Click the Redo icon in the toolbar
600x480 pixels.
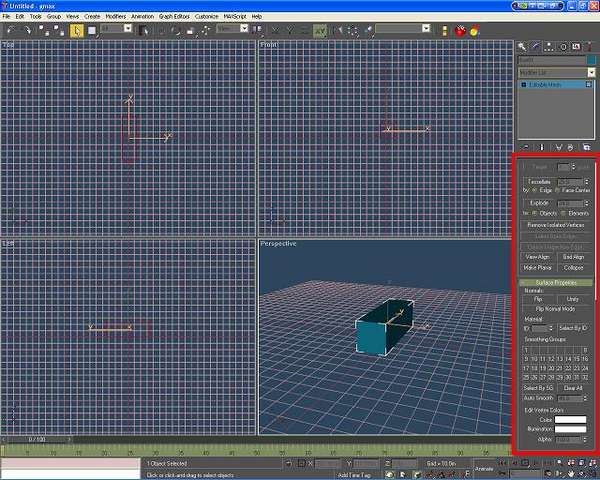click(28, 30)
